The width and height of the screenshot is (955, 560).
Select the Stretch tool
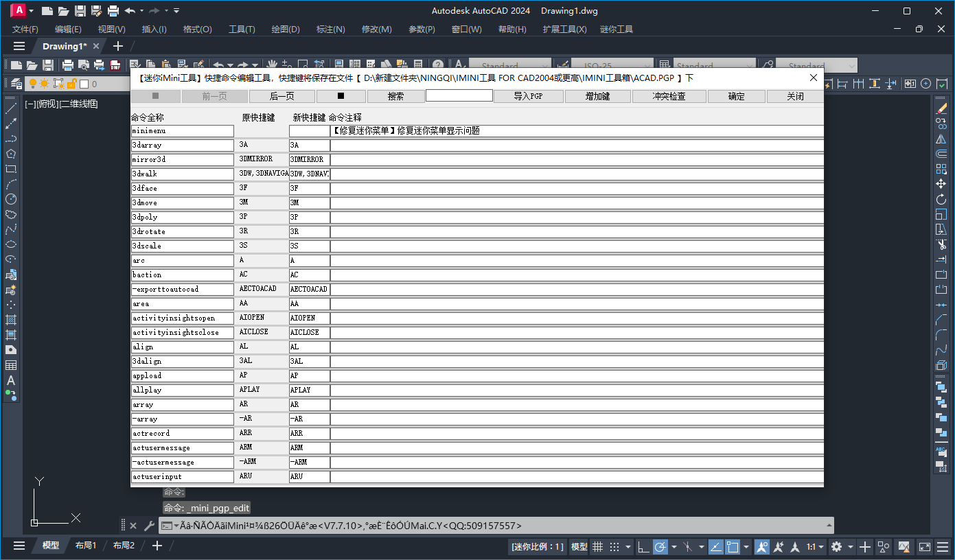pos(941,229)
